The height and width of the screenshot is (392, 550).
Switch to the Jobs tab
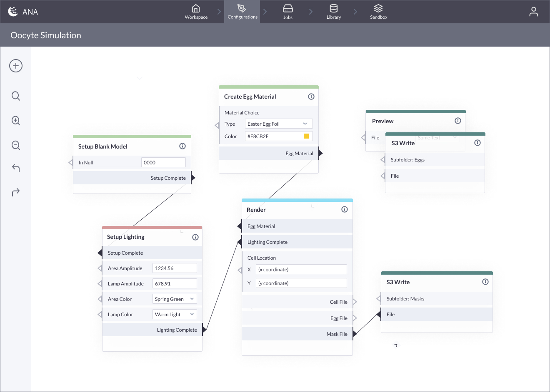coord(287,12)
